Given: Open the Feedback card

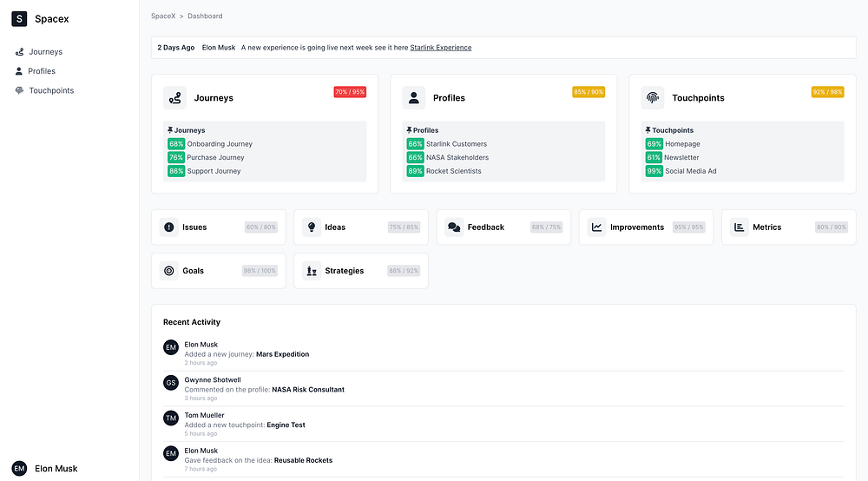Looking at the screenshot, I should click(503, 227).
